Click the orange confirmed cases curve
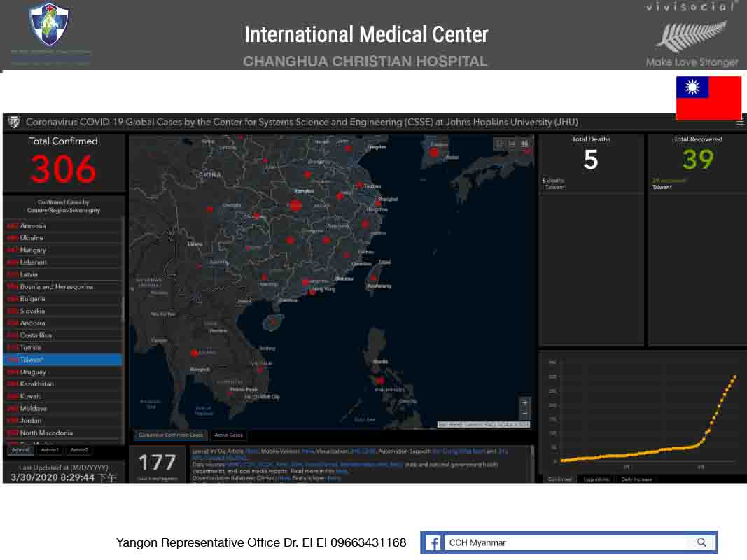The width and height of the screenshot is (747, 560). pos(648,419)
